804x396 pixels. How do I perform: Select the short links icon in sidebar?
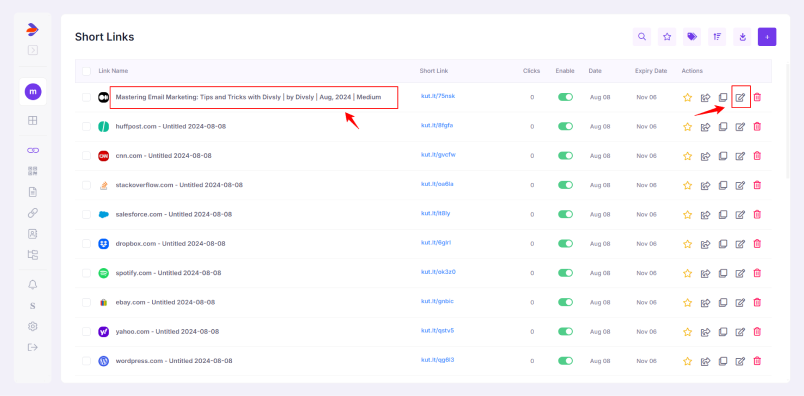pos(33,150)
